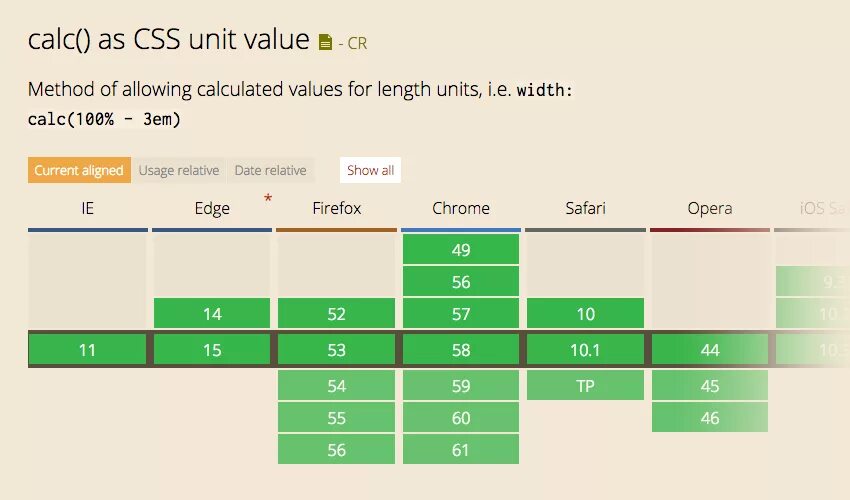Select the Chrome 59 version cell
The height and width of the screenshot is (500, 850).
click(x=461, y=386)
